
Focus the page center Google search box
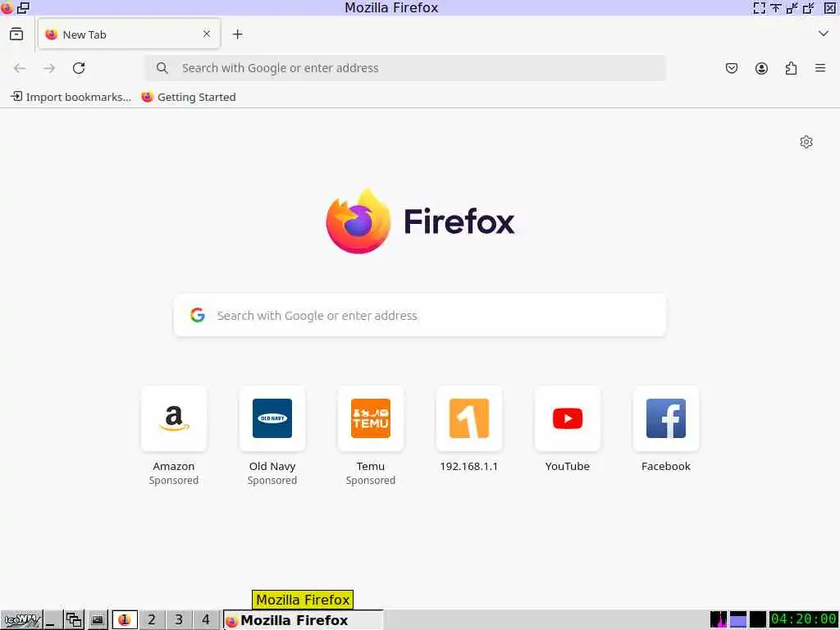[x=420, y=316]
